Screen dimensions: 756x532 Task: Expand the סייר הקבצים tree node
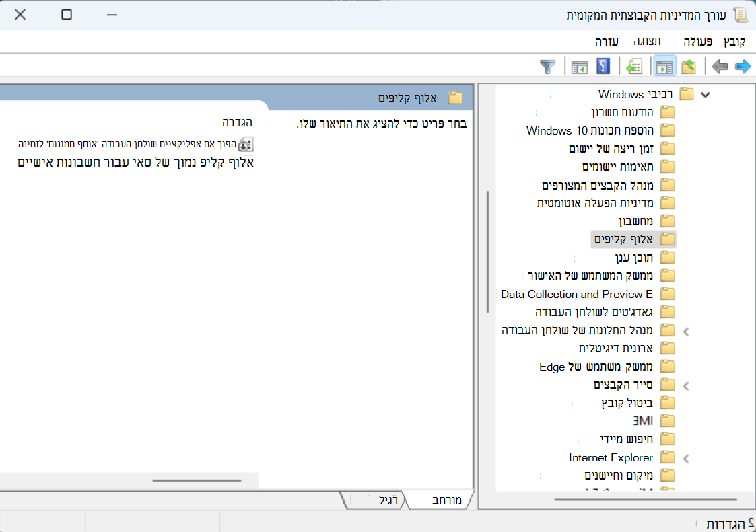tap(686, 385)
